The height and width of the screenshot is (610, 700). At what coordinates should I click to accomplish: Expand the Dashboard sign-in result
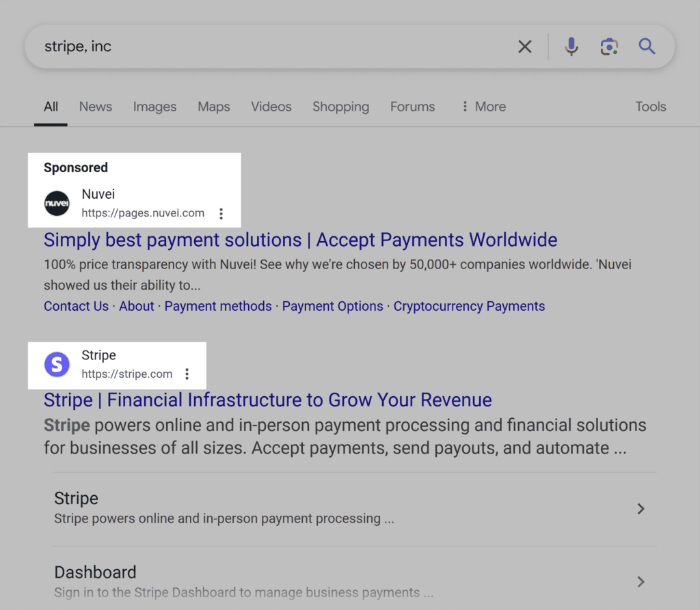641,582
